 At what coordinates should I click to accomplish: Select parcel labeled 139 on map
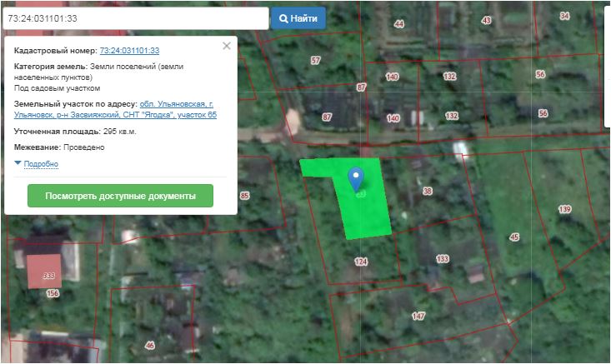[x=564, y=209]
